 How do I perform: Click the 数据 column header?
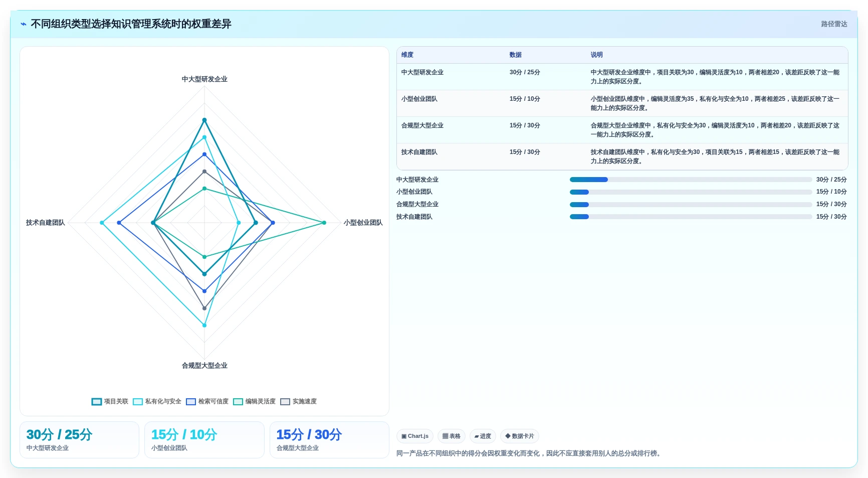516,55
